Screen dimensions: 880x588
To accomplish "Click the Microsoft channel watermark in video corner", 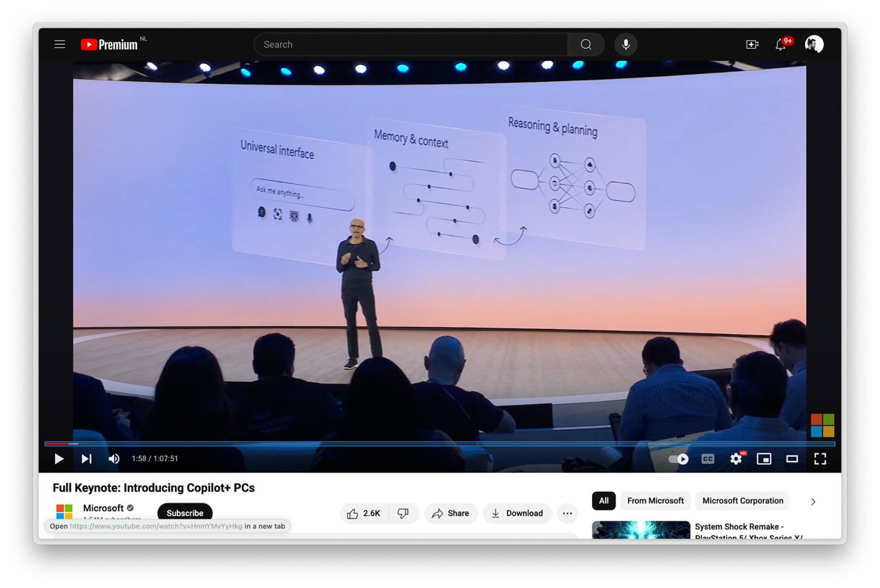I will pos(822,425).
